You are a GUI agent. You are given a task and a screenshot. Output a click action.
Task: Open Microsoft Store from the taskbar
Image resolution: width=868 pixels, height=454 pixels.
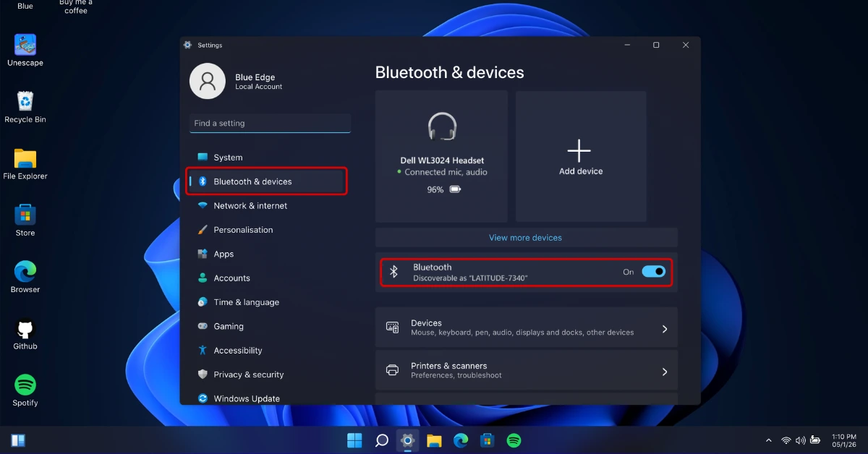click(x=487, y=440)
